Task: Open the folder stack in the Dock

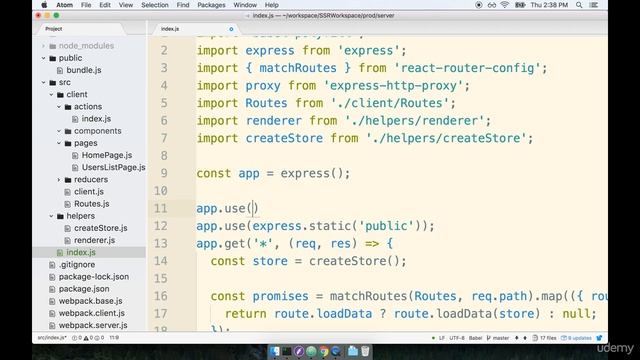Action: tap(353, 351)
